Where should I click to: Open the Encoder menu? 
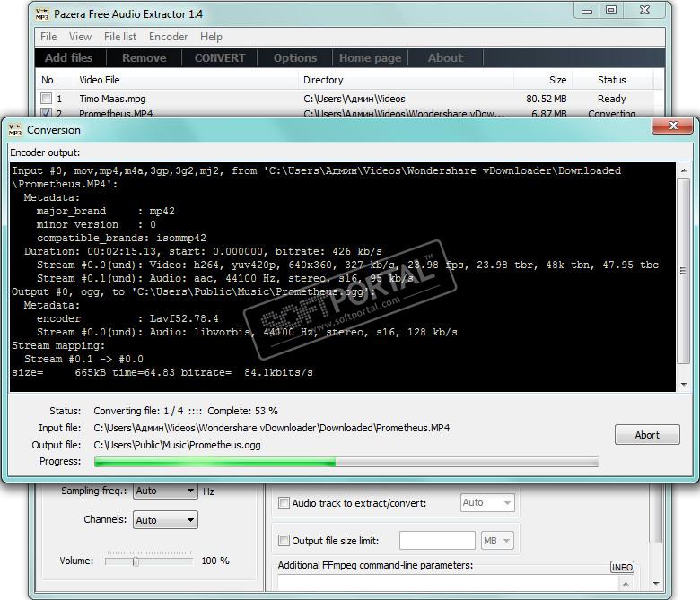click(169, 37)
